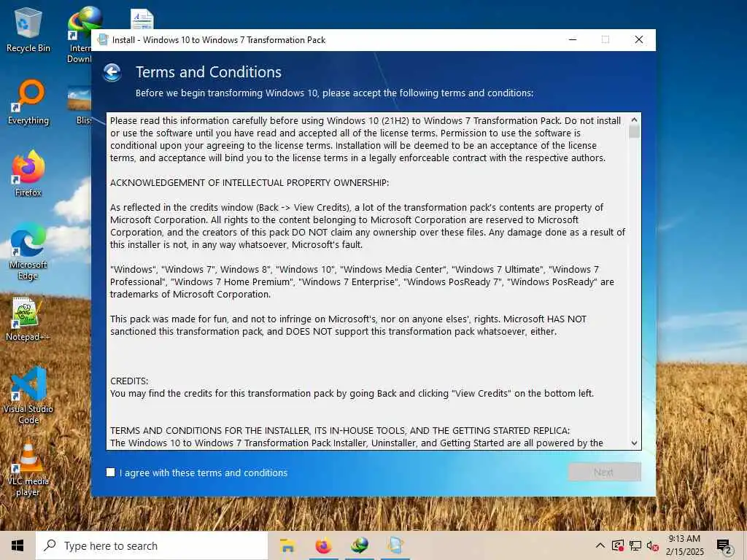
Task: Click the taskbar search box
Action: click(x=152, y=545)
